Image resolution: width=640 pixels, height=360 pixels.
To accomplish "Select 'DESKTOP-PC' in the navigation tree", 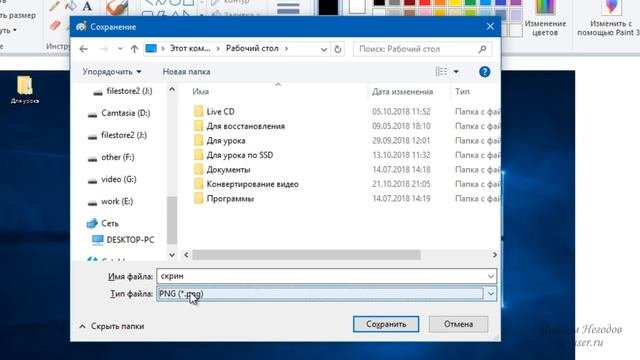I will point(130,240).
